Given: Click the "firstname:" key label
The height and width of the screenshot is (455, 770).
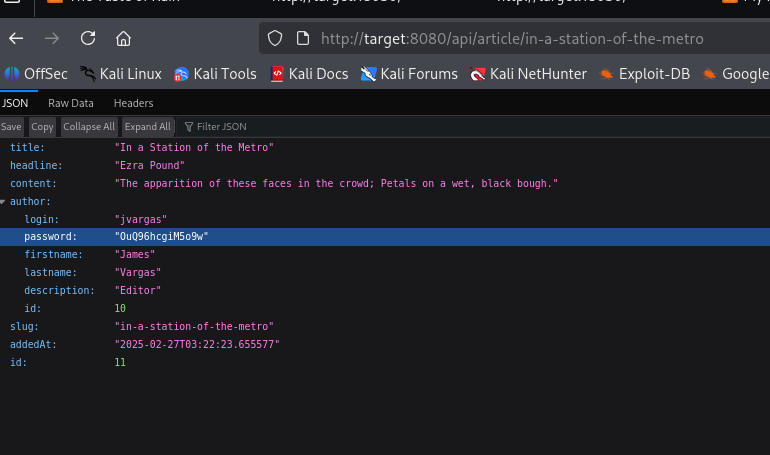Looking at the screenshot, I should click(54, 255).
